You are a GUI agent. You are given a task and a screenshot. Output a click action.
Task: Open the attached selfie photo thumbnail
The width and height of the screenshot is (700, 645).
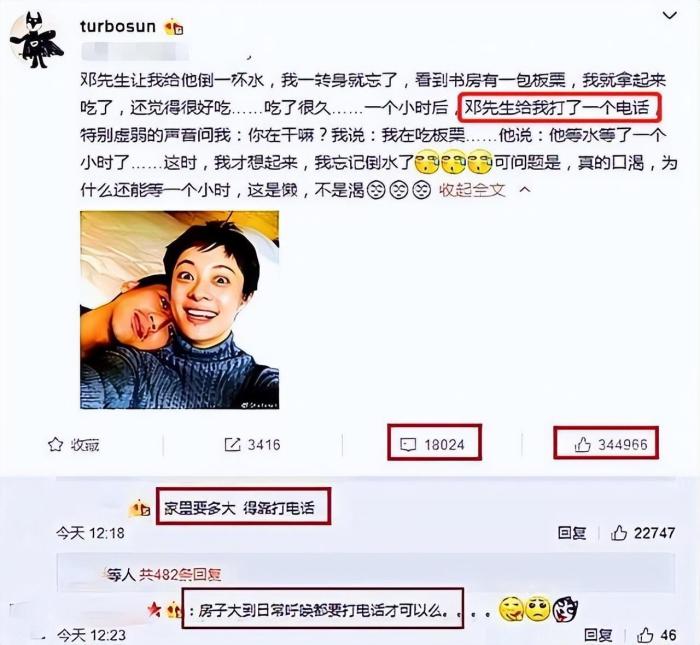tap(179, 310)
